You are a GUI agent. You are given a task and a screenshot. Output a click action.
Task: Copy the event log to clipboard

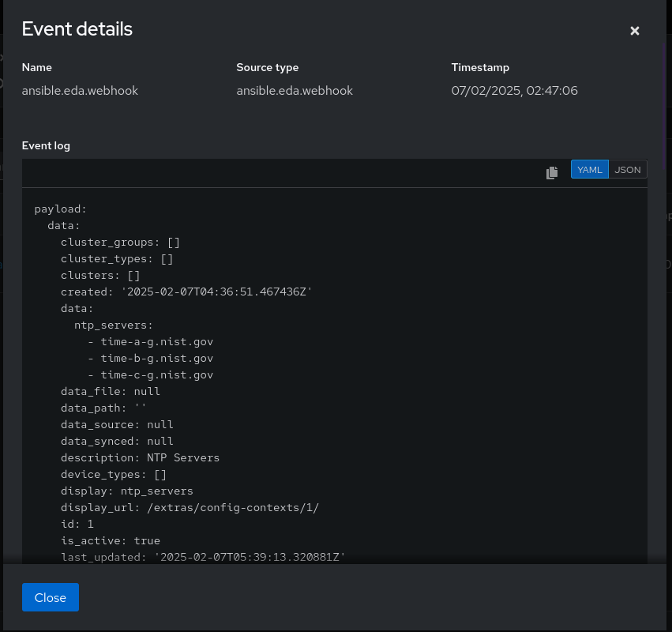[551, 173]
